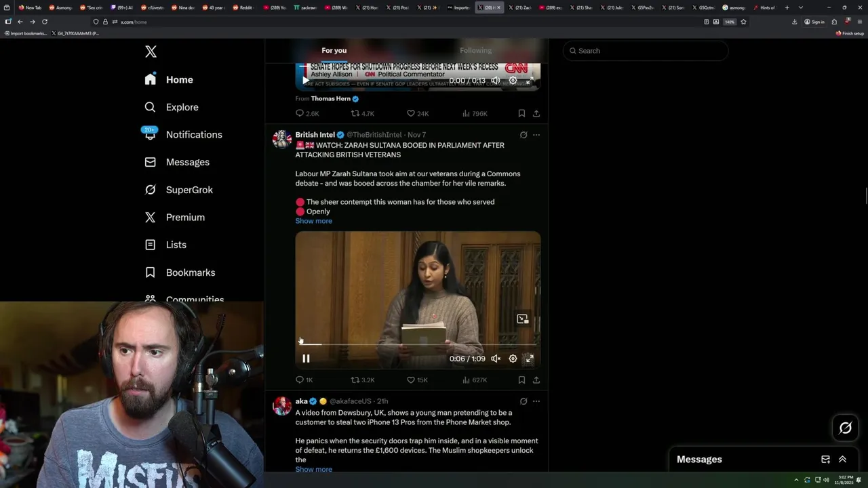The height and width of the screenshot is (488, 868).
Task: Open SuperGrok in the sidebar
Action: 179,190
